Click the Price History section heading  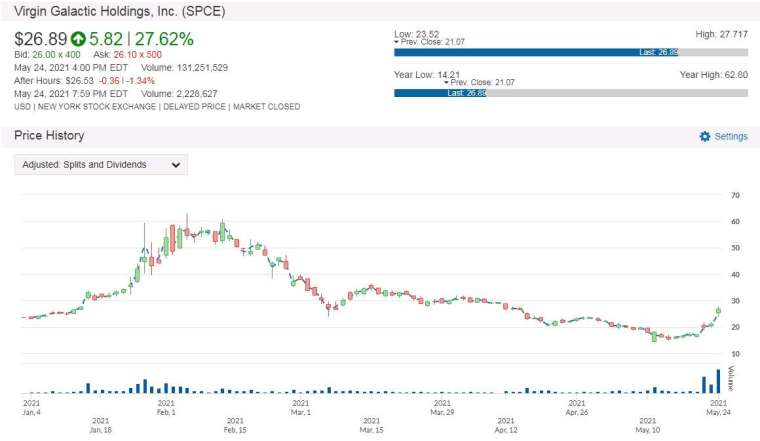click(x=49, y=136)
